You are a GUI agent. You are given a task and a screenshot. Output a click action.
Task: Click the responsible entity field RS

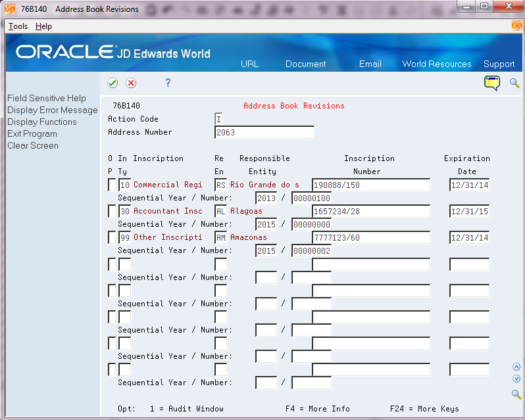220,185
